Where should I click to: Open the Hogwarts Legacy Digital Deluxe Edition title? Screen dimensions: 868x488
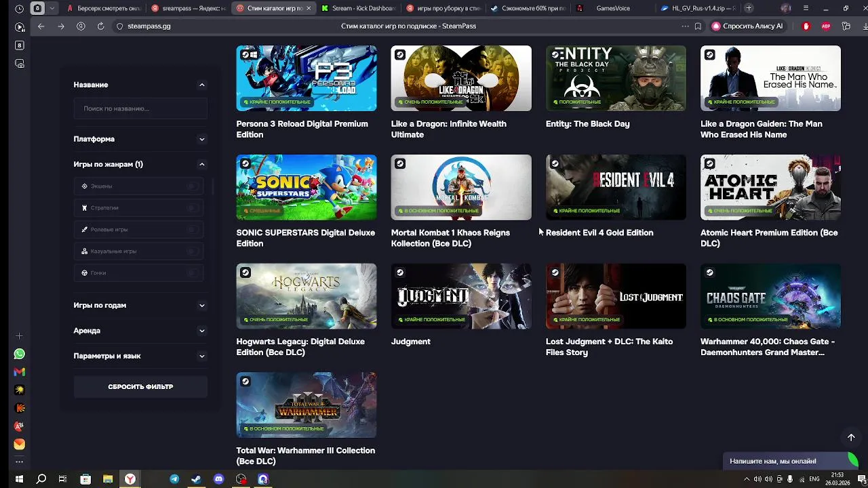300,347
